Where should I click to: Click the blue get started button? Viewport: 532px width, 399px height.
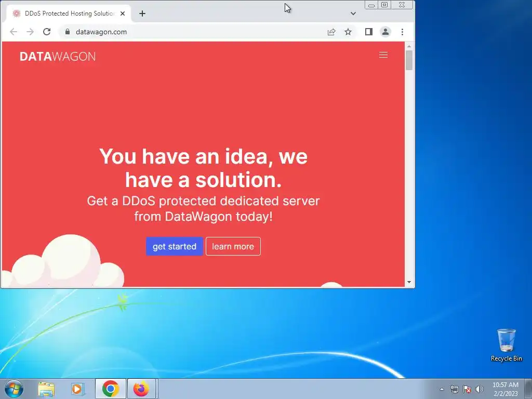click(175, 246)
